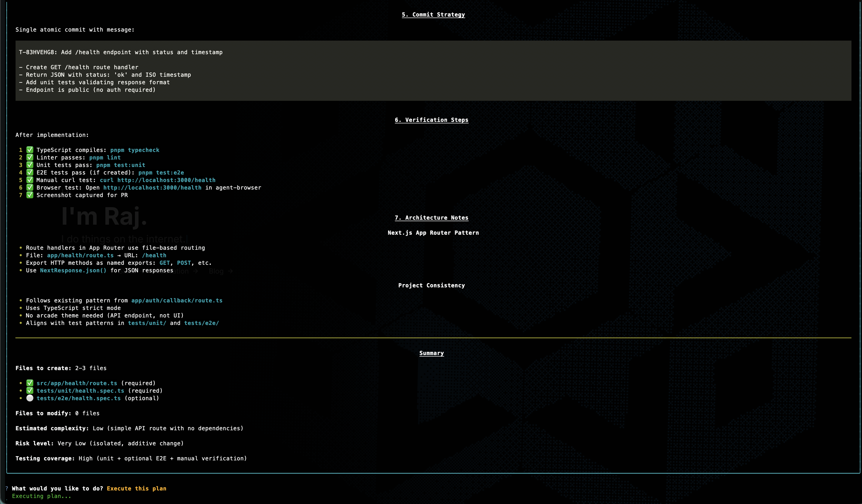The height and width of the screenshot is (504, 862).
Task: Click the tests/e2e/ folder path
Action: [201, 323]
